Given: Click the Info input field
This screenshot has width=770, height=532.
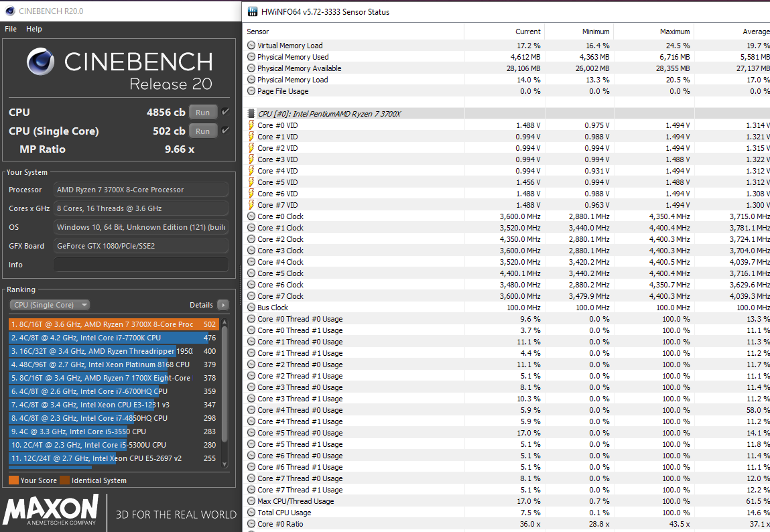Looking at the screenshot, I should pos(141,265).
